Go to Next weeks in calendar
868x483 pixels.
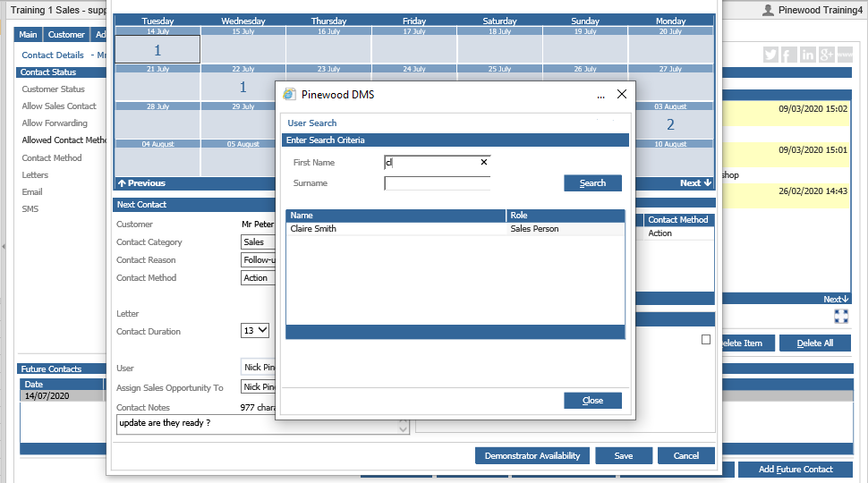click(x=696, y=183)
